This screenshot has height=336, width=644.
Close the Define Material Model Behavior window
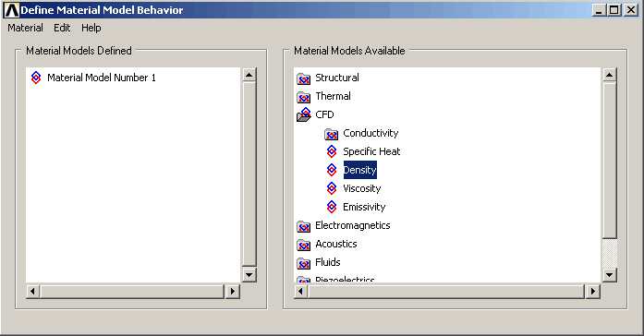pos(631,10)
